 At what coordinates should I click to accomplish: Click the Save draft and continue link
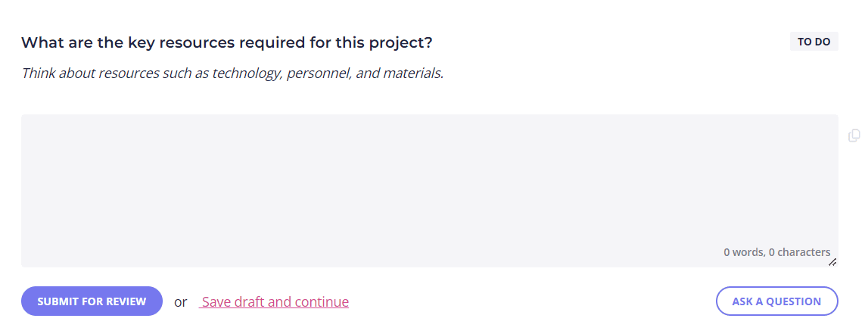pos(274,301)
